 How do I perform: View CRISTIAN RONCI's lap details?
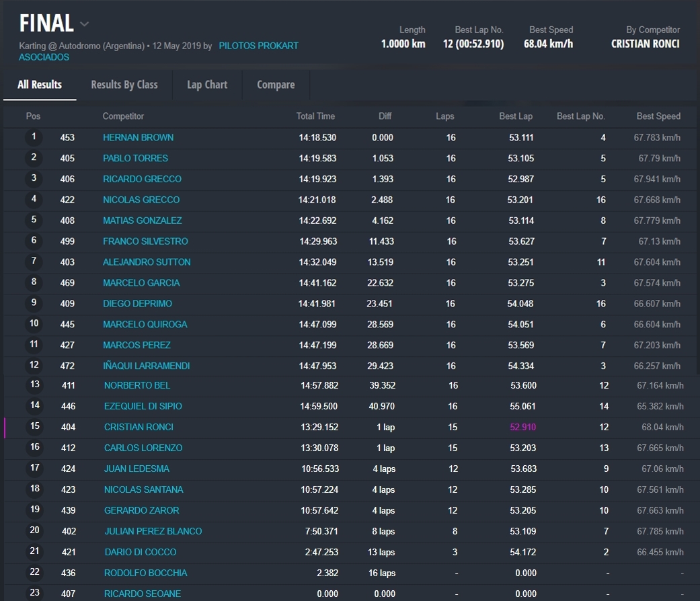pos(139,427)
